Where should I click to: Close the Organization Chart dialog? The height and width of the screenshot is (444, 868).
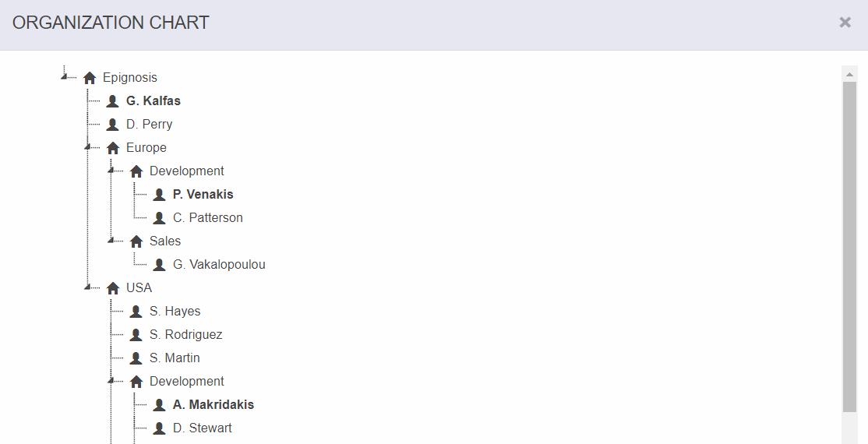(x=845, y=23)
